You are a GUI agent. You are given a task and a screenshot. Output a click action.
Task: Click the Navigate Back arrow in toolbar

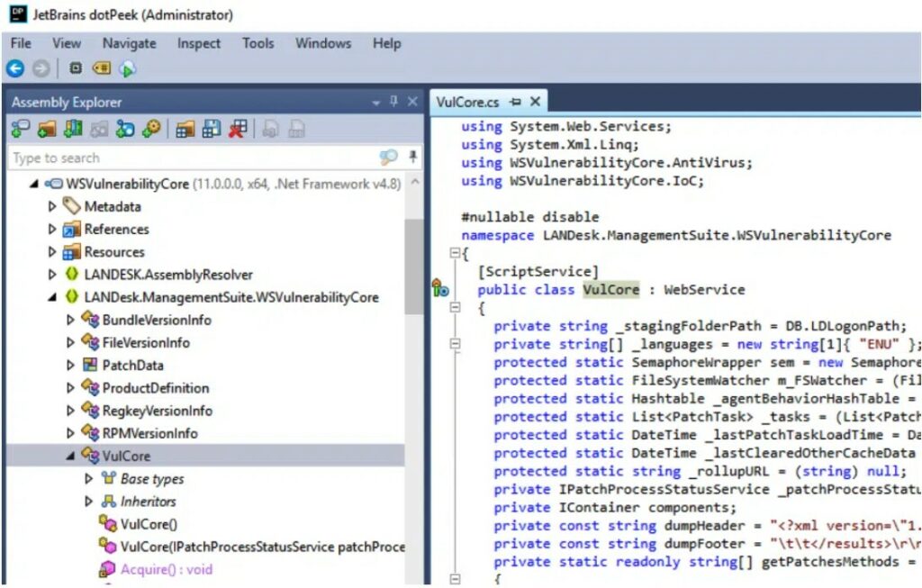point(15,68)
